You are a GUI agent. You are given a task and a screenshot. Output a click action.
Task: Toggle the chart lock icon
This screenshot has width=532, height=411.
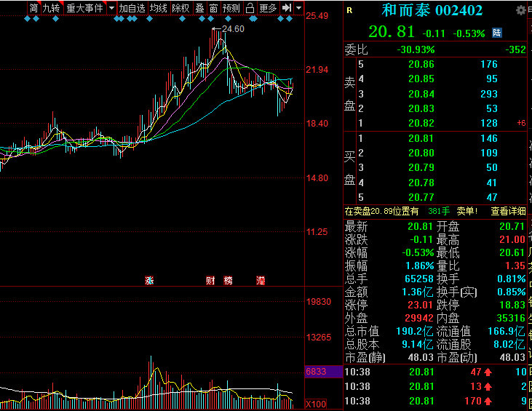point(250,8)
